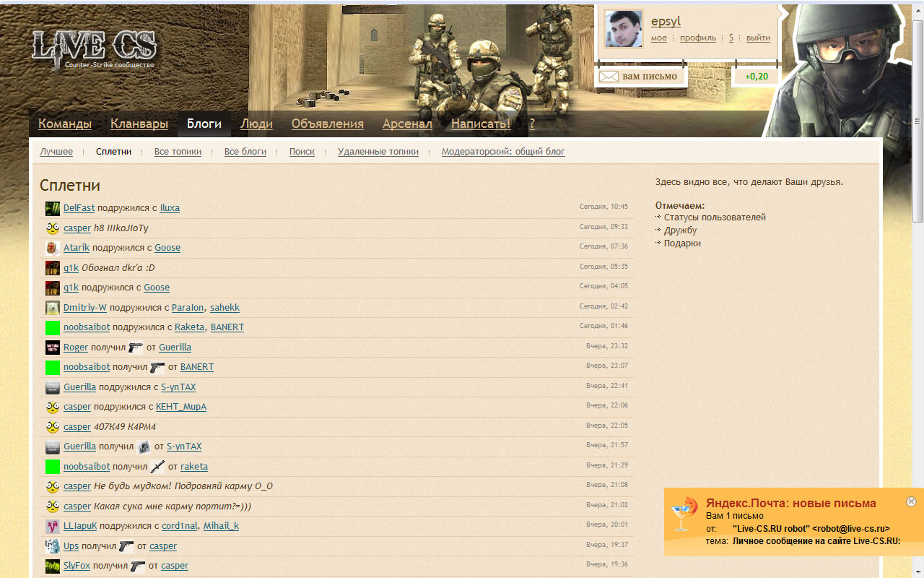Viewport: 924px width, 578px height.
Task: Open 'Удаленные топики' in the submenu
Action: 378,152
